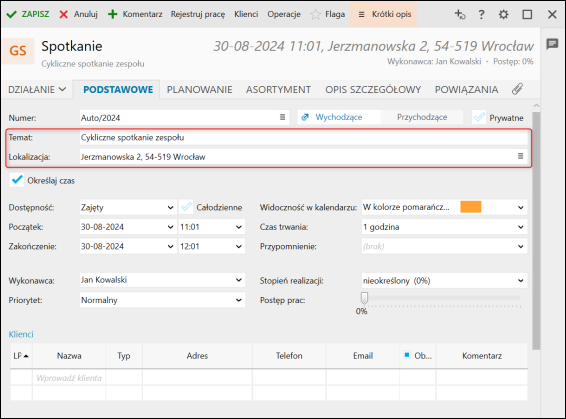The width and height of the screenshot is (566, 419).
Task: Click the red Anuluj X icon
Action: click(x=64, y=14)
